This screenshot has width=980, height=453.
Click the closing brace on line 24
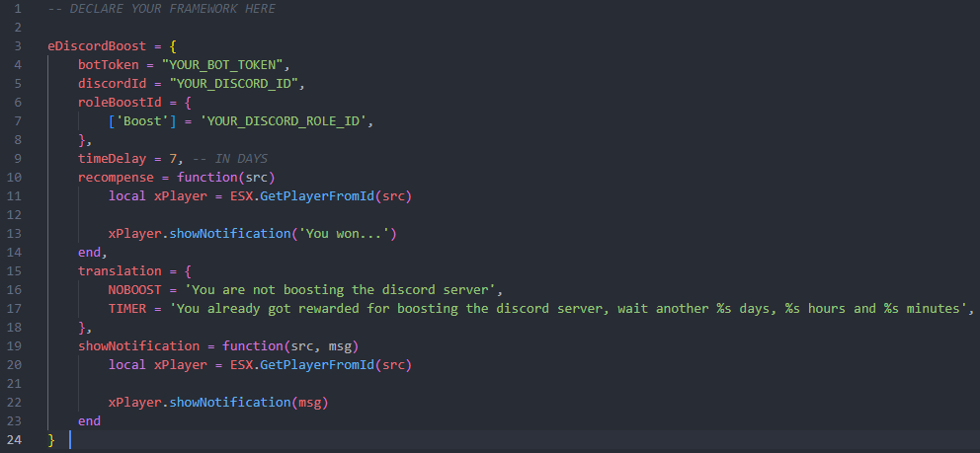(51, 439)
